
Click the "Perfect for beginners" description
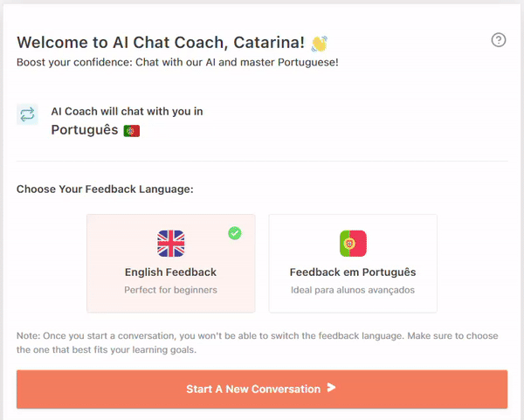pos(171,290)
